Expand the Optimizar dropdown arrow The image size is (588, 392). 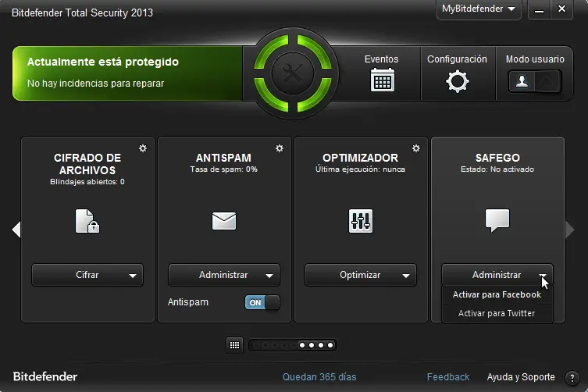tap(406, 276)
